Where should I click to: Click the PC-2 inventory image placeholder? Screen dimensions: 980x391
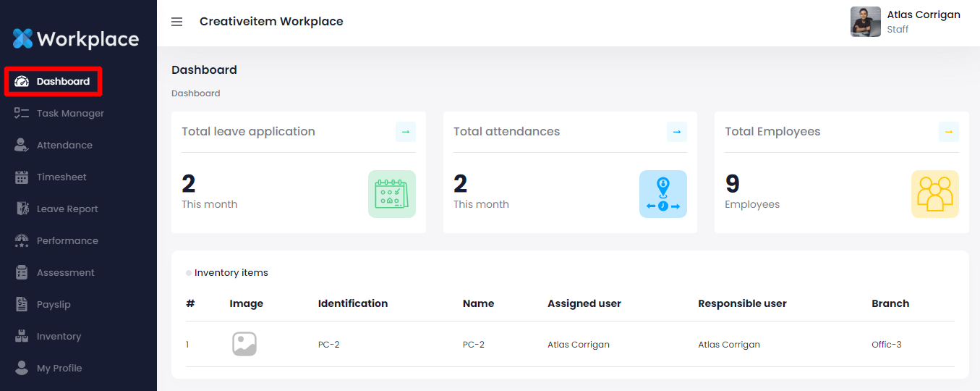(x=244, y=344)
